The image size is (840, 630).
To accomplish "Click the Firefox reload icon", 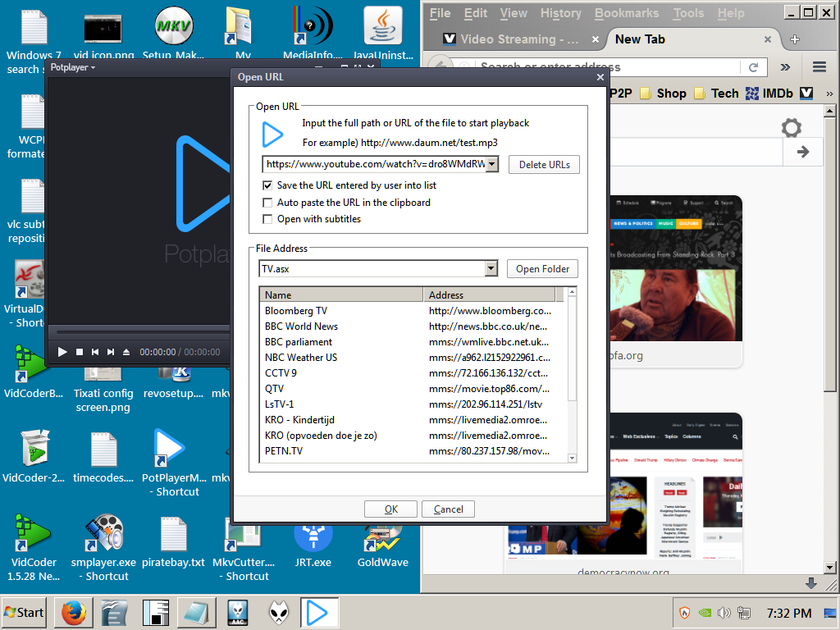I will click(753, 67).
